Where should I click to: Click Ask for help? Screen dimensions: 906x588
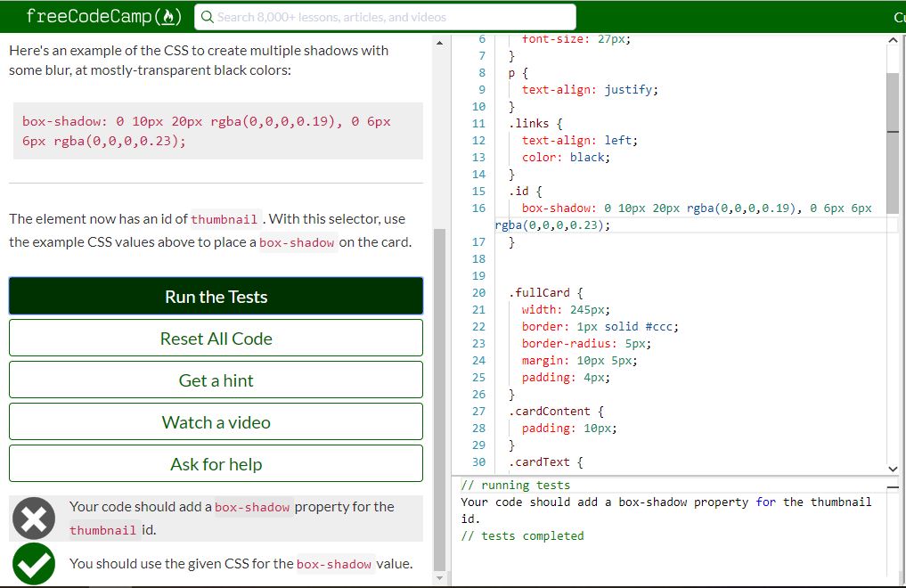tap(216, 463)
